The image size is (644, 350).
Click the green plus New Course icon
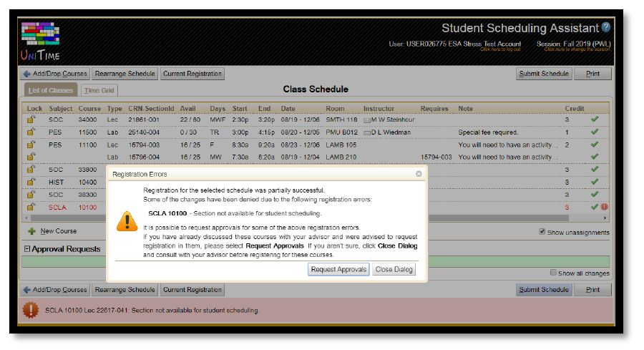[31, 231]
